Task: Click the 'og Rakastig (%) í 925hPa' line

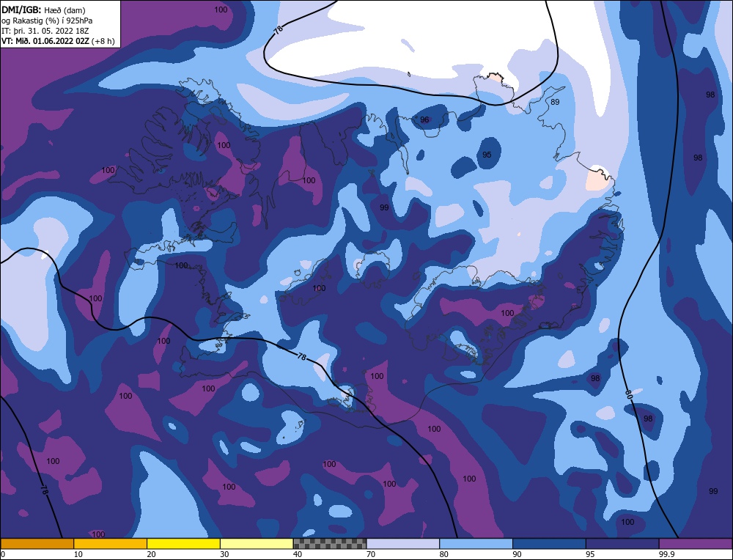Action: click(x=47, y=21)
